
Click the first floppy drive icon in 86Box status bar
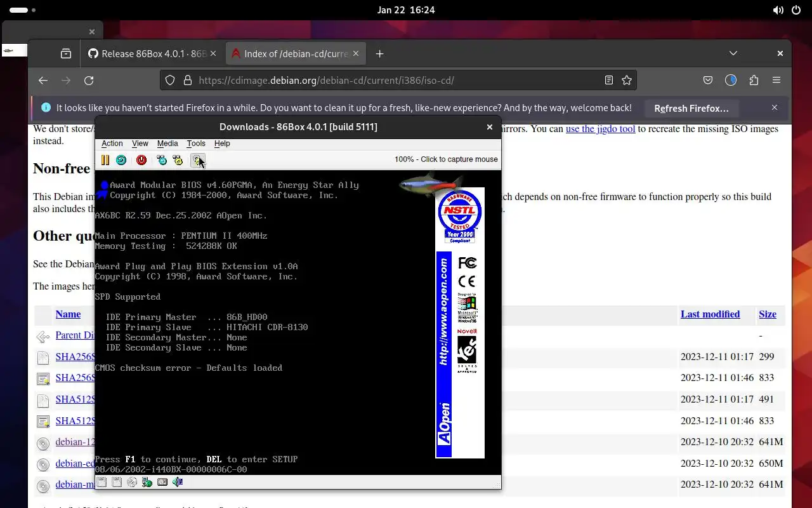(101, 483)
